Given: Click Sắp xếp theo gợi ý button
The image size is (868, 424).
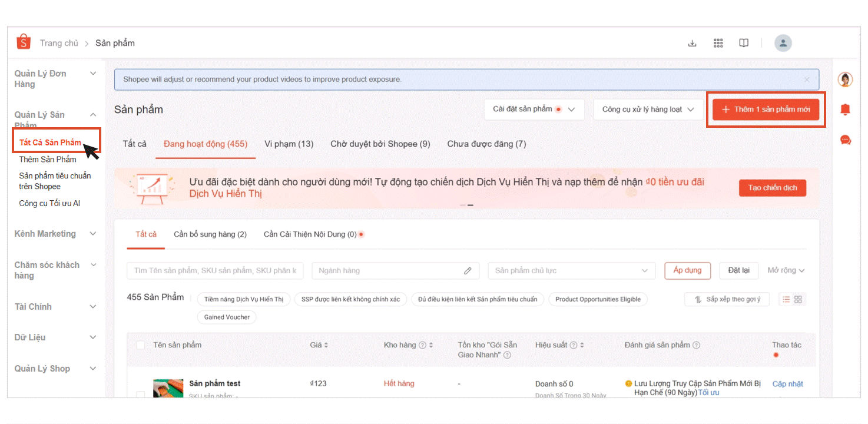Looking at the screenshot, I should [727, 299].
